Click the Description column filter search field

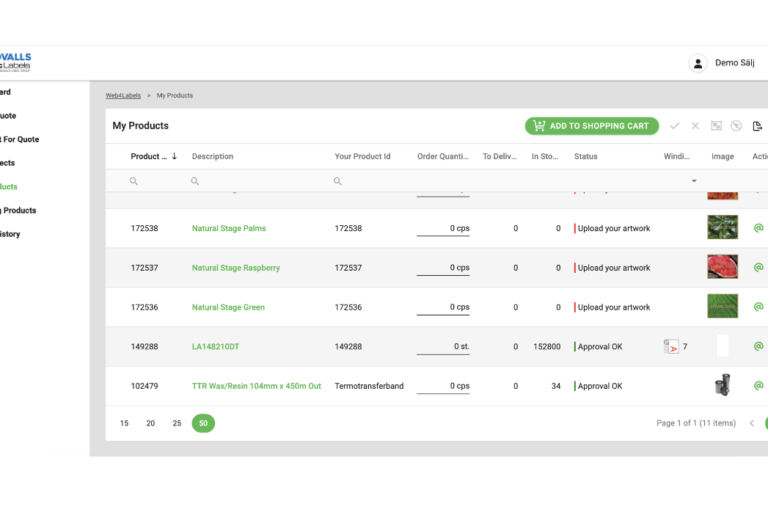pos(255,181)
